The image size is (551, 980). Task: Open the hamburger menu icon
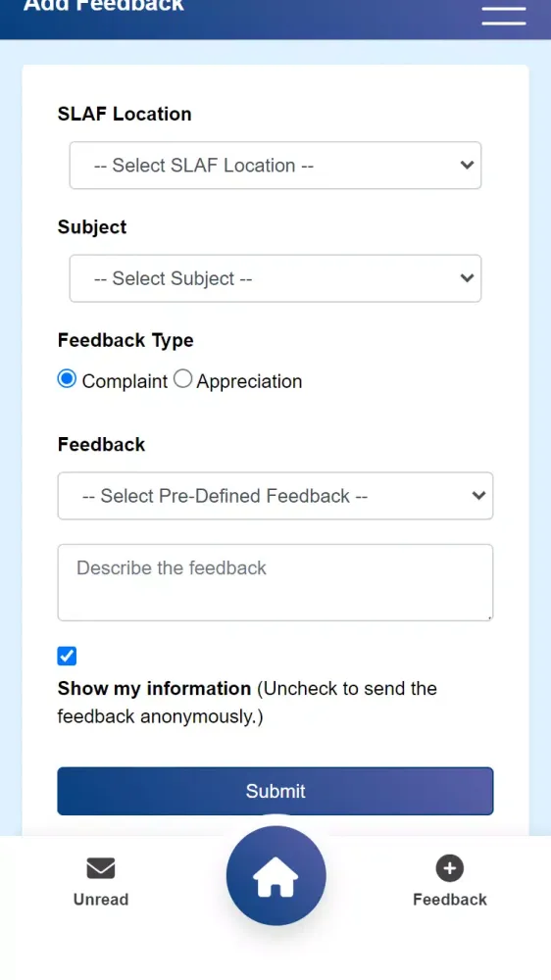tap(504, 16)
